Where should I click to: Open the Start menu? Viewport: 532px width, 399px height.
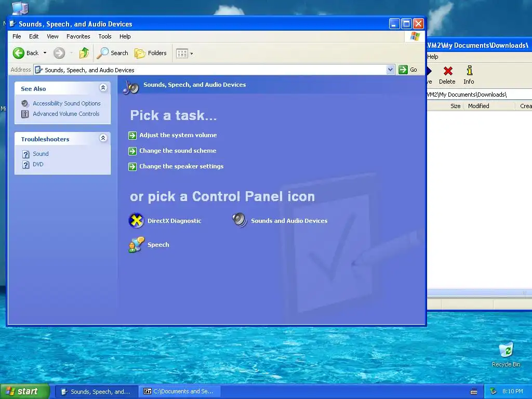(25, 392)
